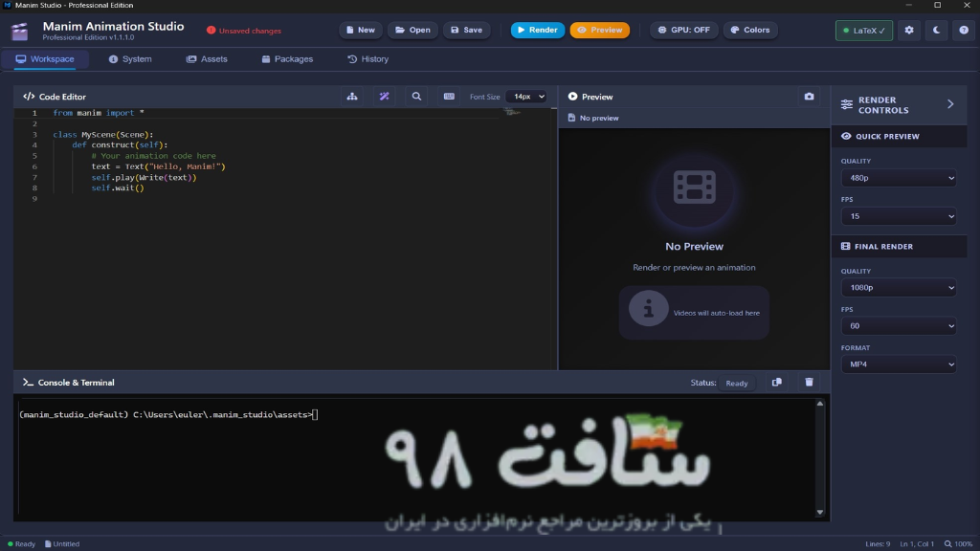Click the Open button

point(412,30)
